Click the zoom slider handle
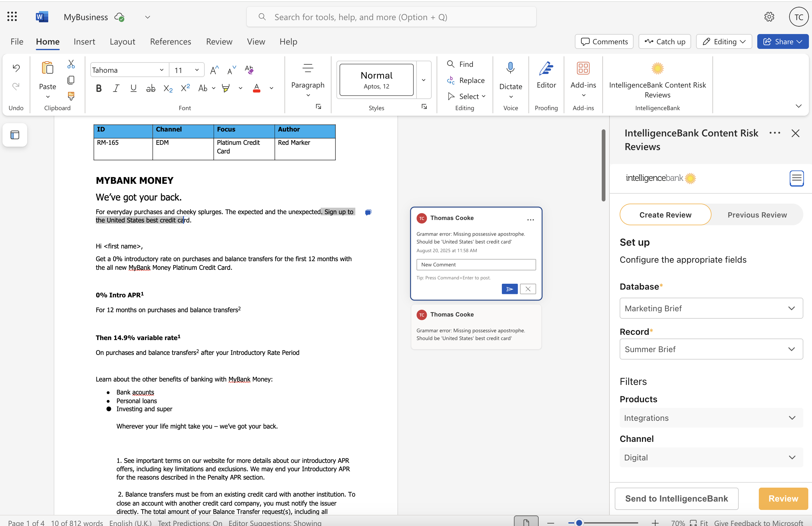Viewport: 812px width, 526px height. click(x=579, y=523)
